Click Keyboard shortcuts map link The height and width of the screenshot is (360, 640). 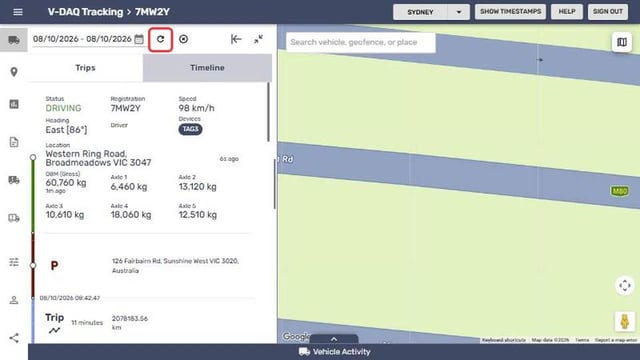pyautogui.click(x=503, y=340)
